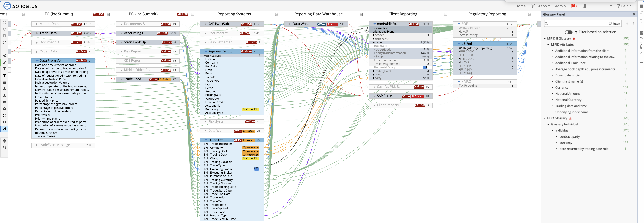Expand the Accounting D... object

click(121, 33)
